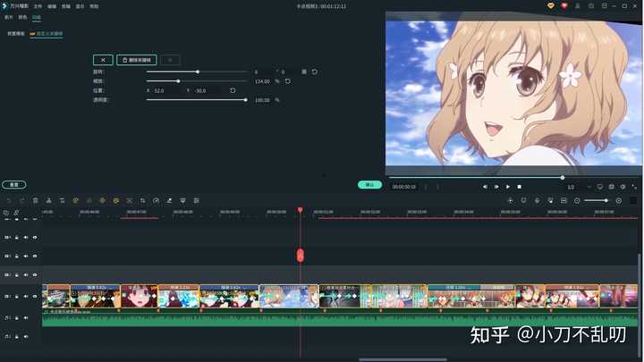Click the play button under the preview

click(508, 187)
